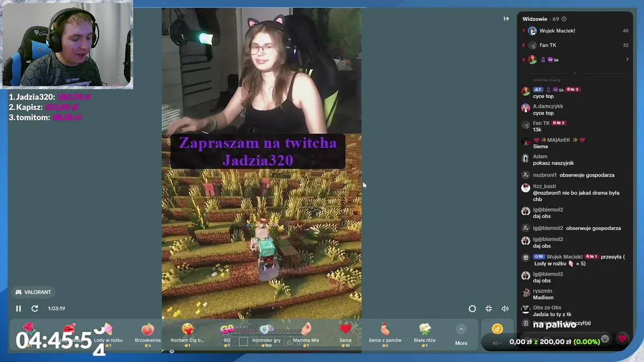This screenshot has height=362, width=644.
Task: Click level 7 badge in chat
Action: pos(537,89)
